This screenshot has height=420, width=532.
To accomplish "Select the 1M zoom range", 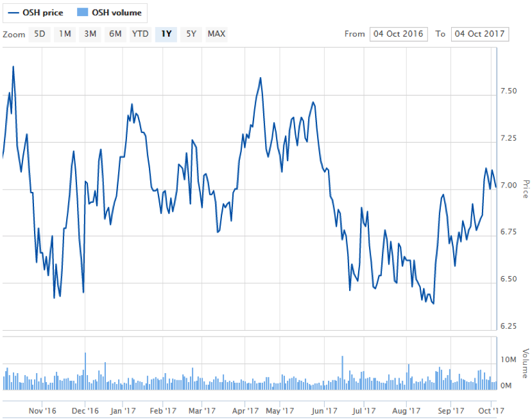I will (x=65, y=34).
